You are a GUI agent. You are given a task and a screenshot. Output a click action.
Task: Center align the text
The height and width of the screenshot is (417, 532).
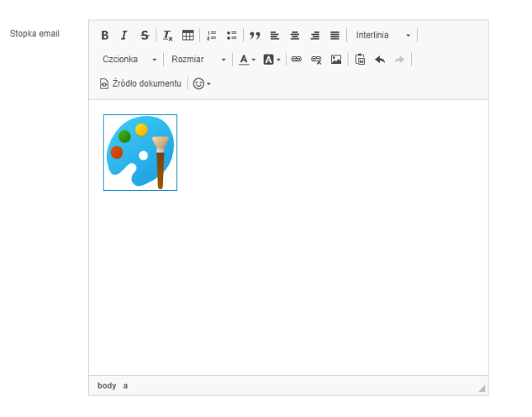pyautogui.click(x=295, y=35)
